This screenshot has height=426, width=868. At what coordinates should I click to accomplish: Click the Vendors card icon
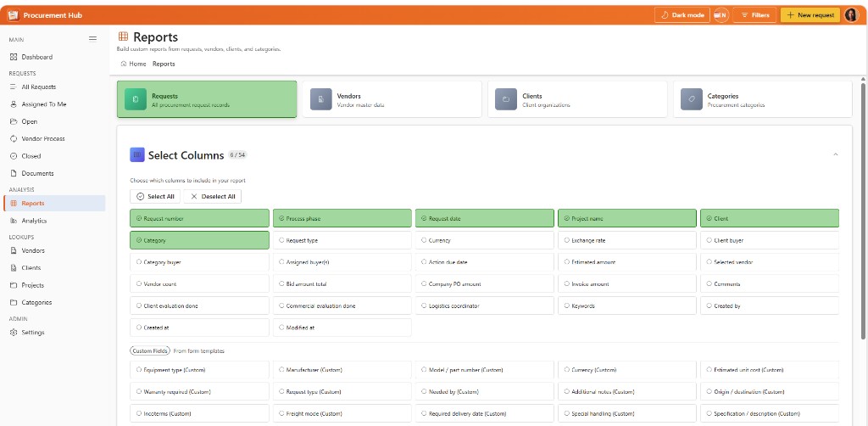321,99
